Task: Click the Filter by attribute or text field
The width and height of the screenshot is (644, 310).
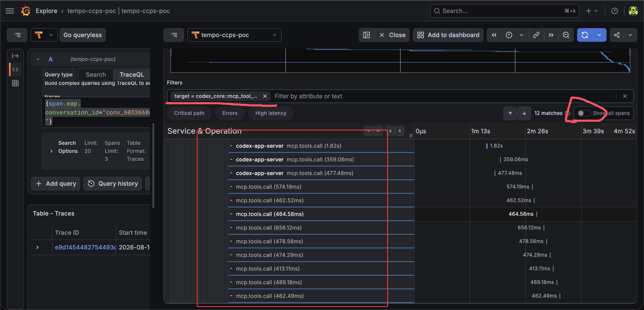Action: (x=444, y=96)
